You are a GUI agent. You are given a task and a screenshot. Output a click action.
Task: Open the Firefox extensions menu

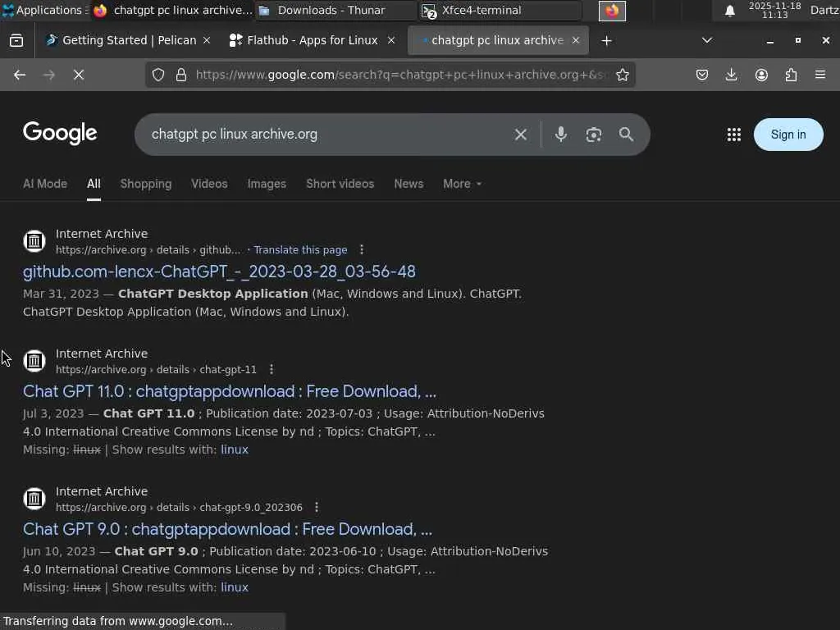click(791, 75)
